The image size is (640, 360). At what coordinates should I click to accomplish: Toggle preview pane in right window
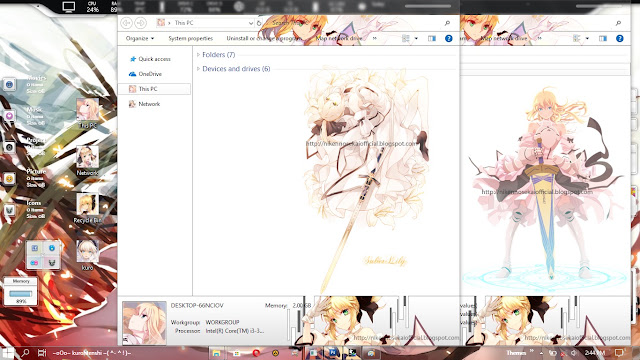603,38
